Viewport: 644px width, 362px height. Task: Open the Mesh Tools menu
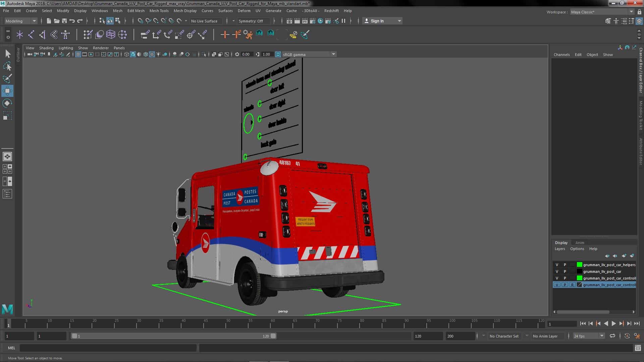[159, 11]
